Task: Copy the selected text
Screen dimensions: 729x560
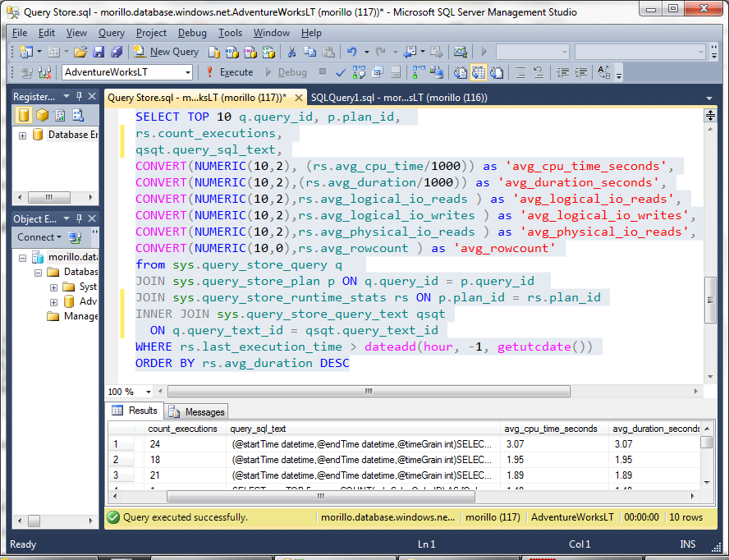Action: [309, 52]
